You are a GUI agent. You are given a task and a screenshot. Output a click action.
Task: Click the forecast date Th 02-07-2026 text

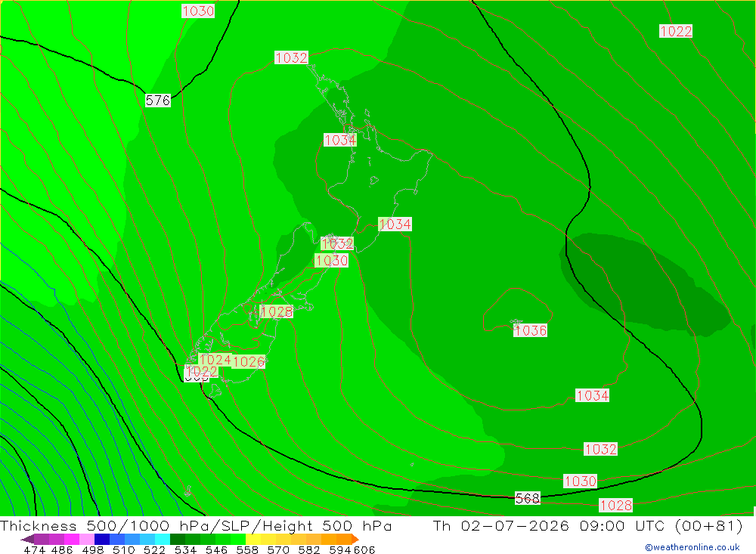[501, 525]
